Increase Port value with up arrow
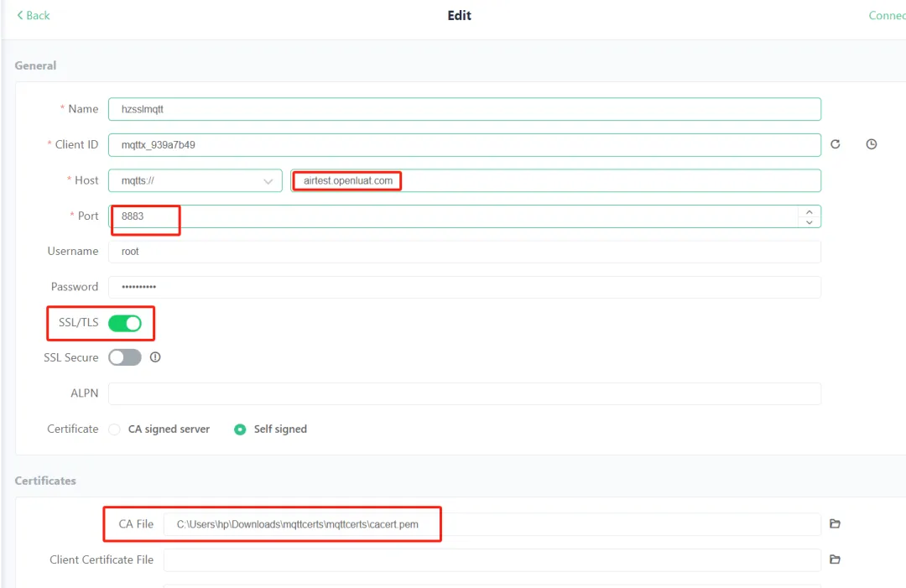The height and width of the screenshot is (588, 906). pos(810,211)
